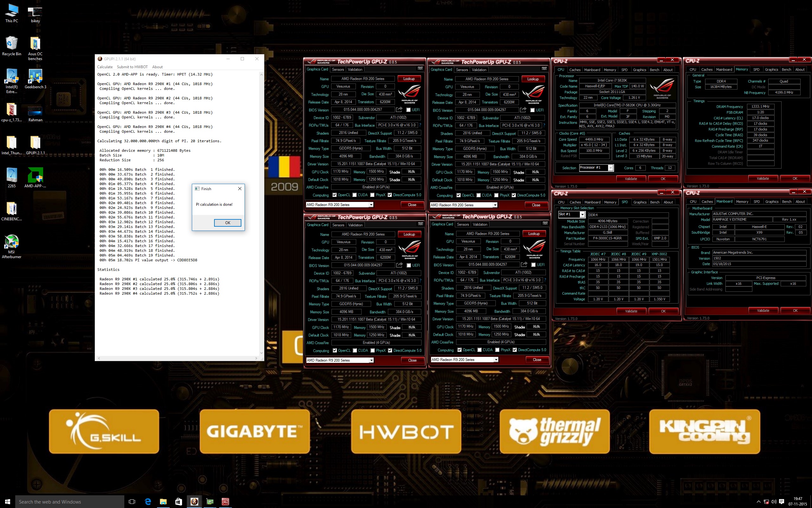Click Bus Interface question mark in bottom-left GPU-Z
Screen dimensions: 812x508
pyautogui.click(x=420, y=281)
